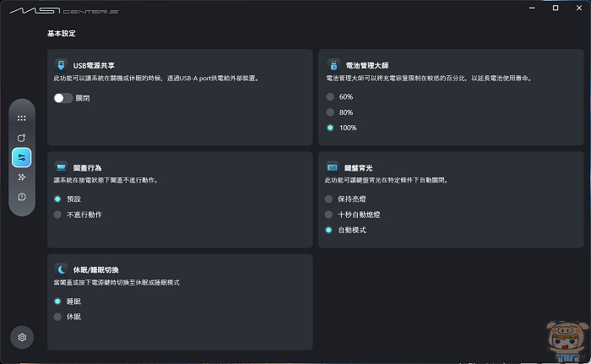Minimize the MSI Center S window
The width and height of the screenshot is (591, 364).
pos(533,8)
